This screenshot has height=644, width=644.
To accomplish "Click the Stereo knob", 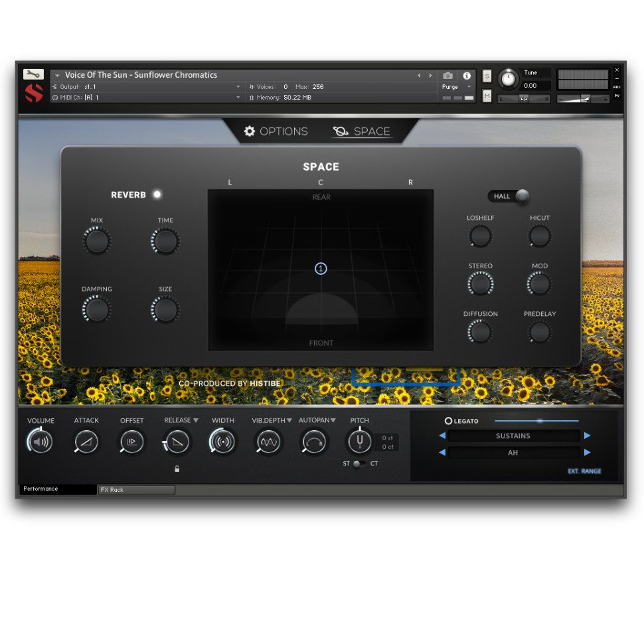I will pyautogui.click(x=480, y=284).
